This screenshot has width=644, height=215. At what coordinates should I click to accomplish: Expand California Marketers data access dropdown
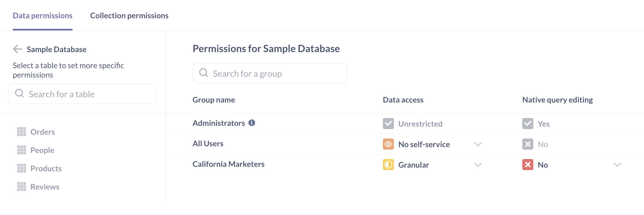[x=478, y=165]
